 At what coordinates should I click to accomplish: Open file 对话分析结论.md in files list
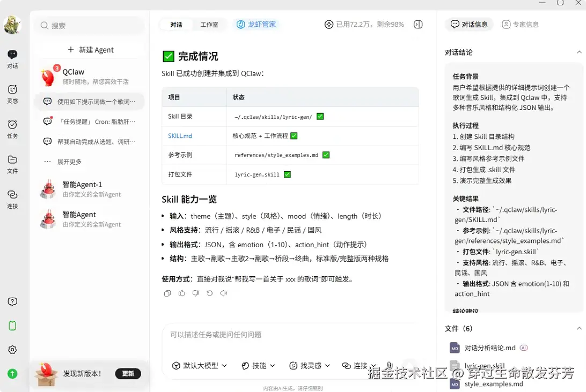489,348
